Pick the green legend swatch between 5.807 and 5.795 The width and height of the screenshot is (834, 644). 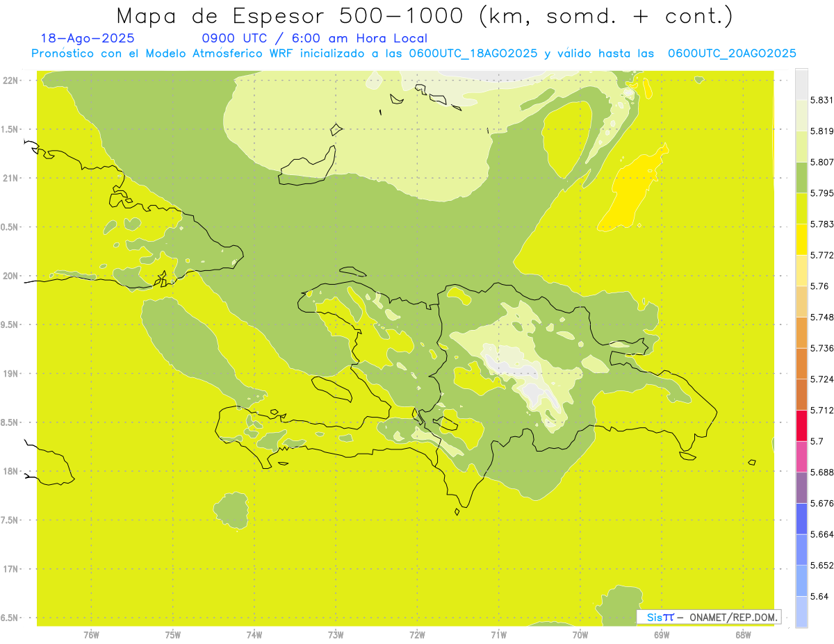click(x=801, y=177)
